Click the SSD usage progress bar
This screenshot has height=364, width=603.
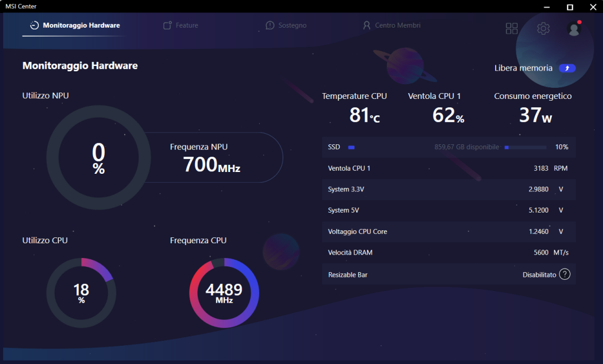(x=525, y=147)
